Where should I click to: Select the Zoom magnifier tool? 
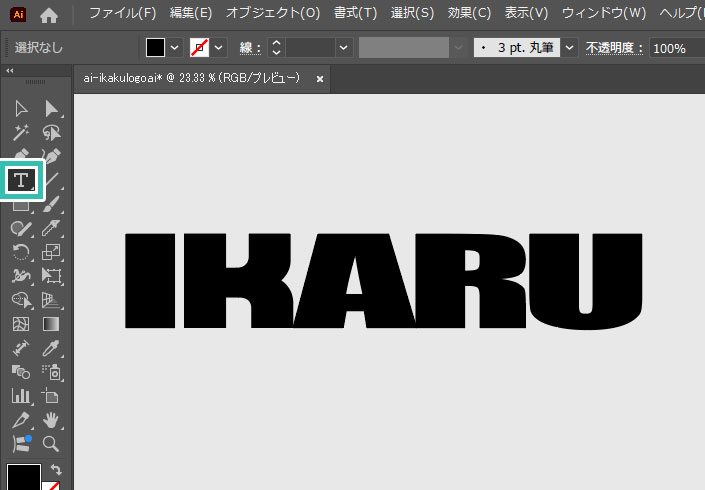(x=50, y=444)
